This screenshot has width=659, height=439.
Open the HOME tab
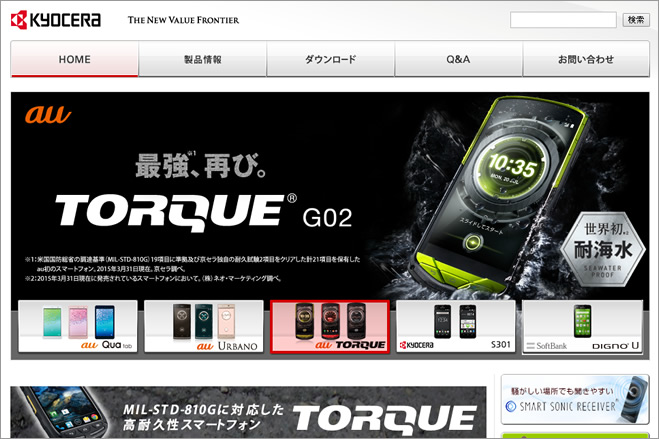[75, 59]
